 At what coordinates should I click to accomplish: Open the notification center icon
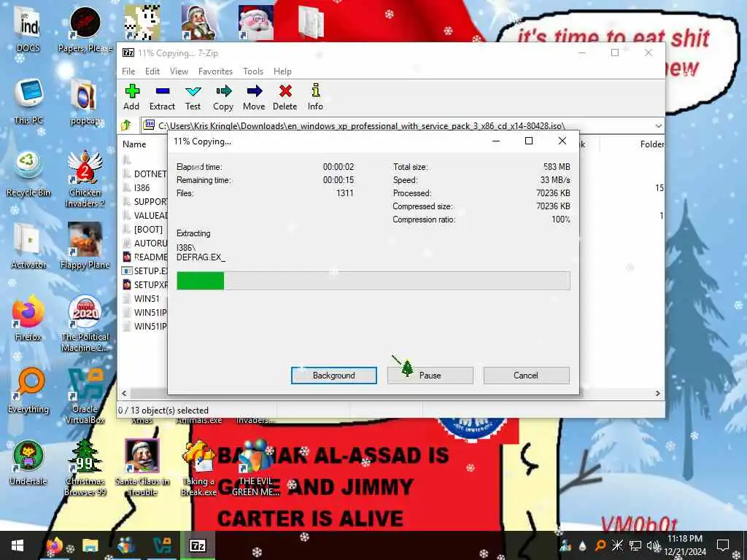point(723,545)
